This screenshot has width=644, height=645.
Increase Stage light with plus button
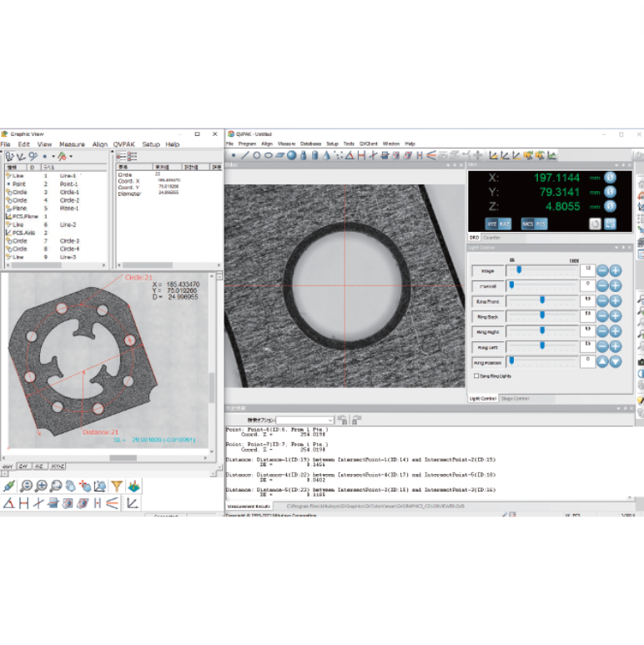click(x=615, y=270)
